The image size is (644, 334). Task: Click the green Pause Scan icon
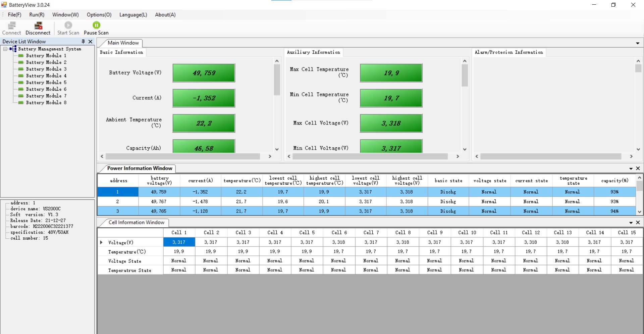click(96, 25)
